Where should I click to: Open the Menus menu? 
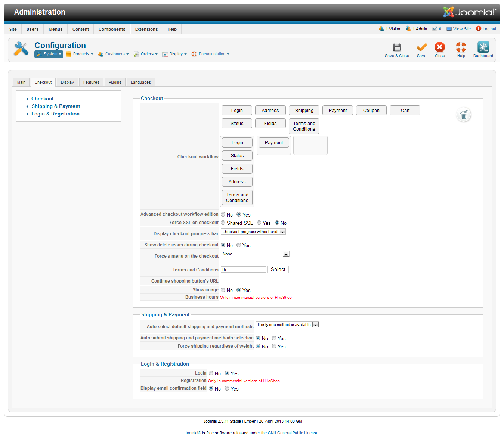pos(56,29)
